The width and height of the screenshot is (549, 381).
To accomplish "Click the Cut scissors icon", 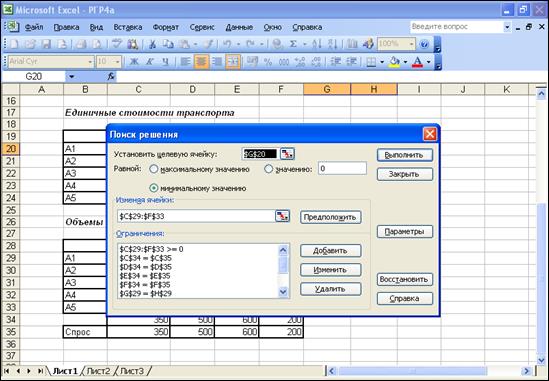I will click(152, 44).
